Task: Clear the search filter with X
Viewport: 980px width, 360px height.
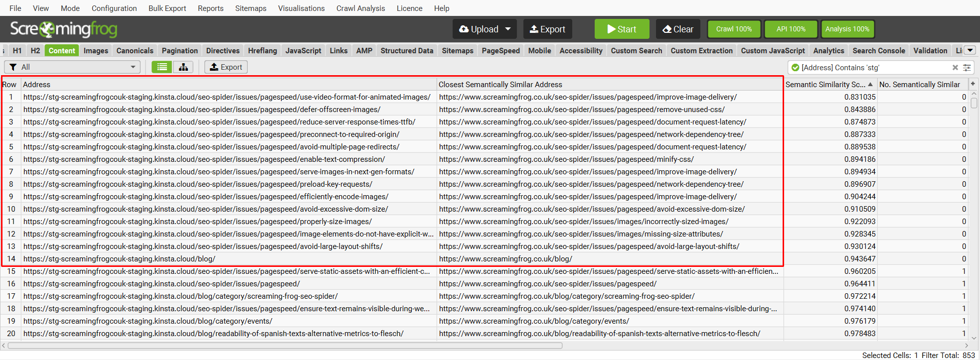Action: click(955, 68)
